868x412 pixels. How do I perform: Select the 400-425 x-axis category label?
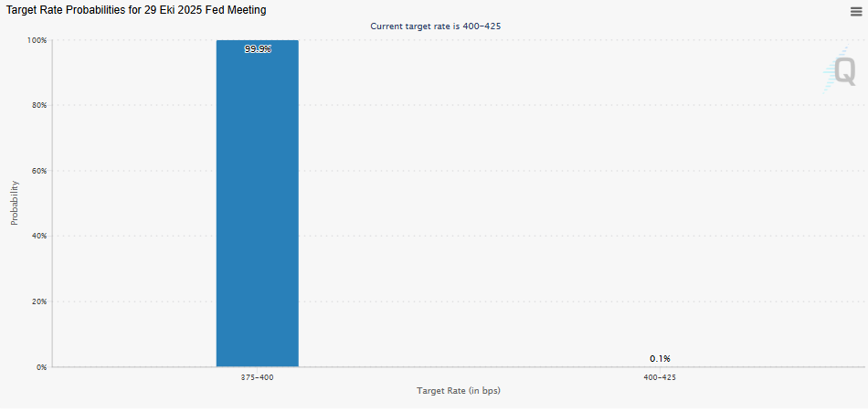click(660, 377)
